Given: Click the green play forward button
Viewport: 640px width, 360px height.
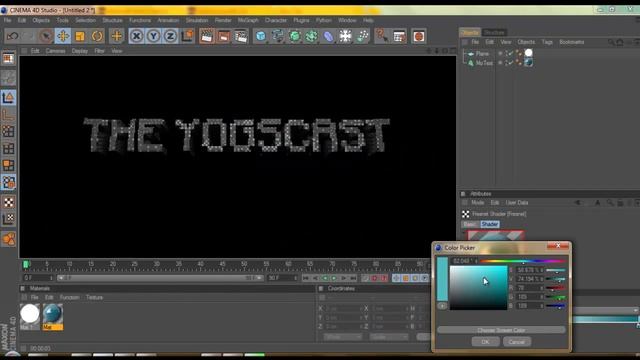Looking at the screenshot, I should 334,278.
